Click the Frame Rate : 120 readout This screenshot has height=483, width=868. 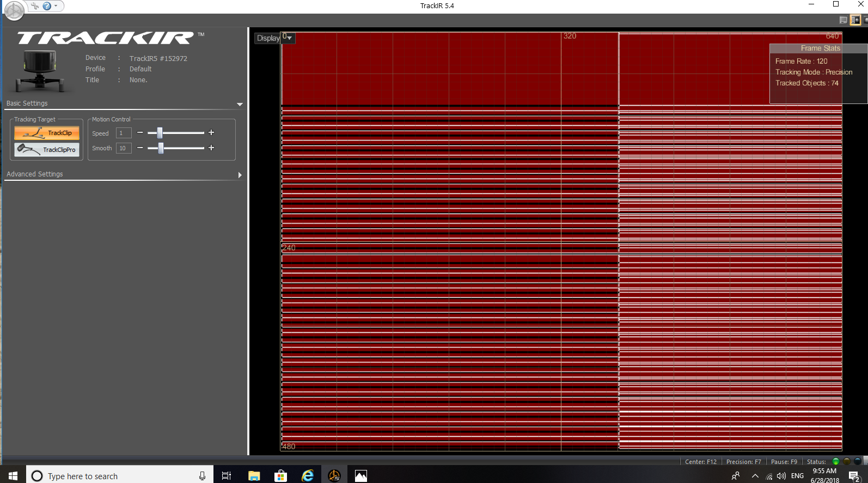[801, 62]
